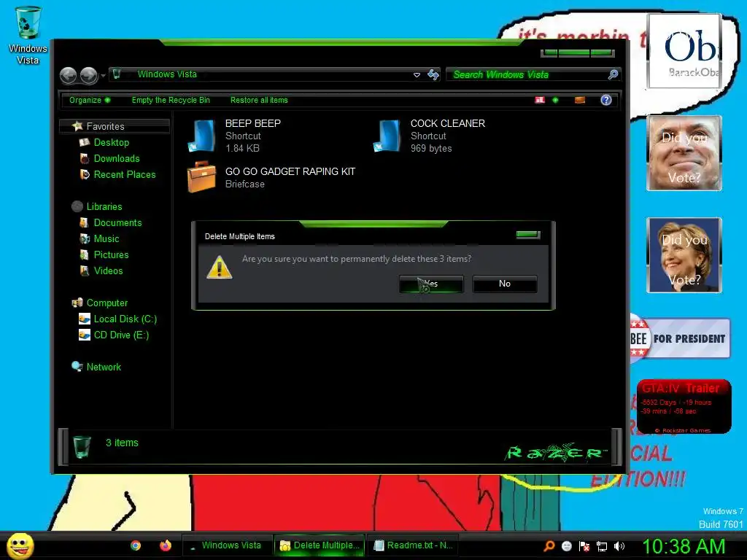Launch Chrome from the taskbar

(136, 545)
